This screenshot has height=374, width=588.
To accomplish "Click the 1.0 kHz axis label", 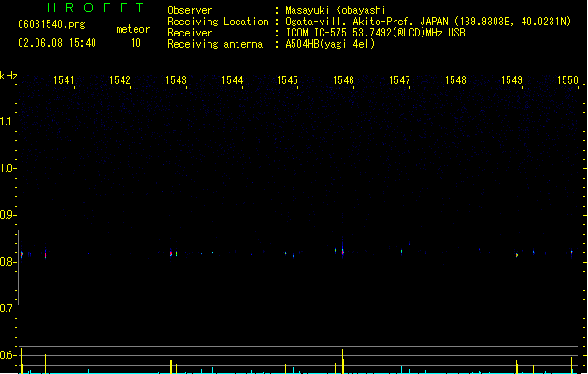I will (7, 168).
